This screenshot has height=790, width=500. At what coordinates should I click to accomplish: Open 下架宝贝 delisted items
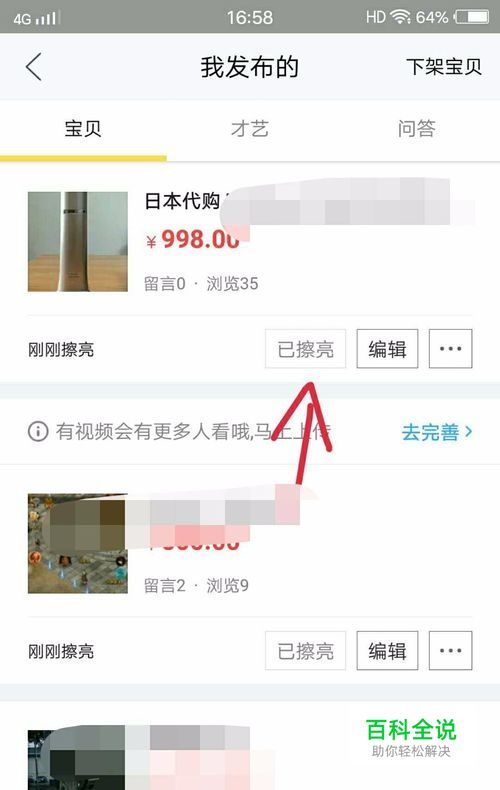pos(444,67)
